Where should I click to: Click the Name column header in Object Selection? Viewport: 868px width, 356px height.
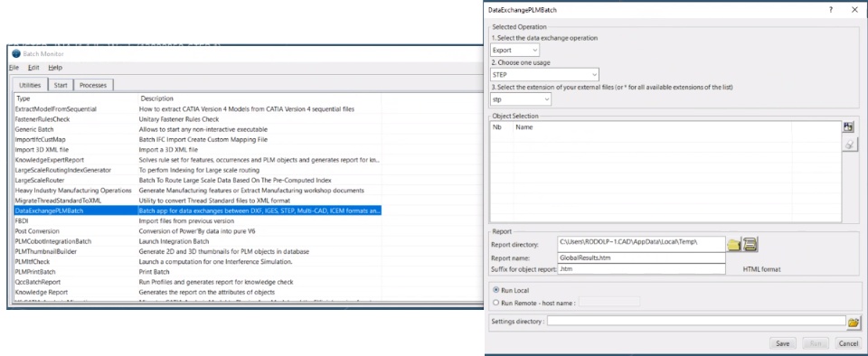tap(652, 126)
